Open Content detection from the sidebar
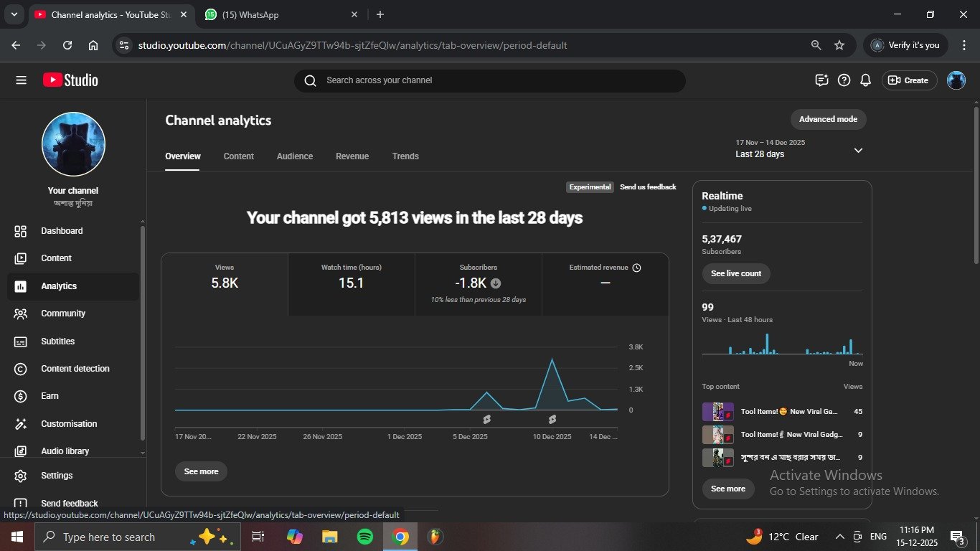This screenshot has width=980, height=551. [x=75, y=369]
